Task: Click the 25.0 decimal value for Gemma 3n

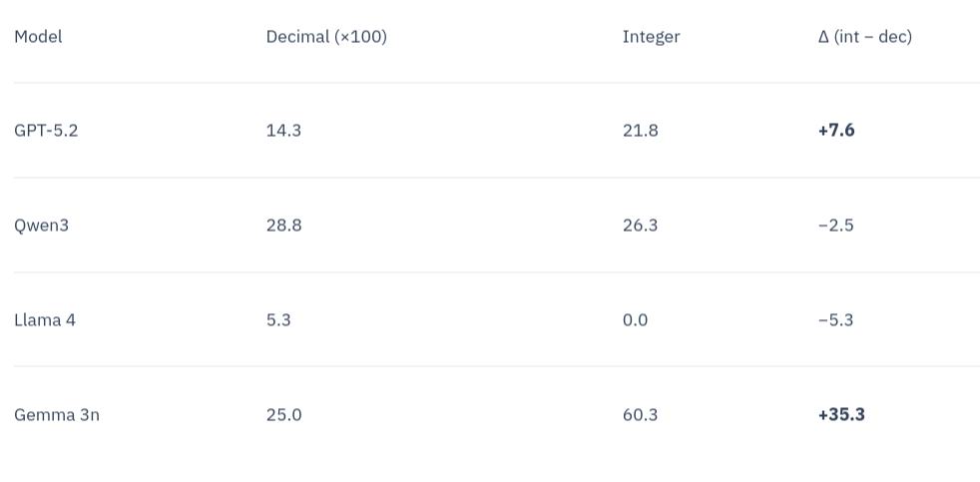Action: click(283, 415)
